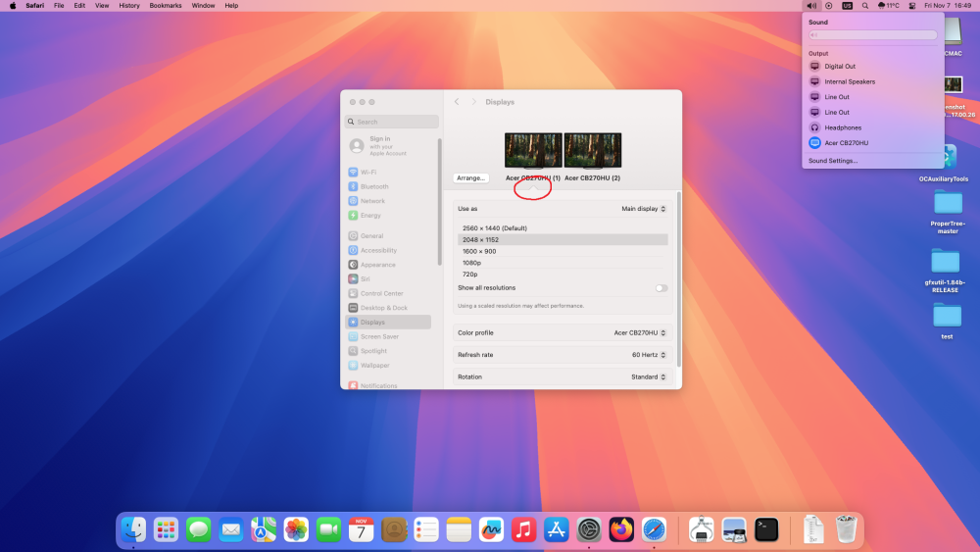Select the test folder on the desktop
This screenshot has height=552, width=980.
(947, 322)
